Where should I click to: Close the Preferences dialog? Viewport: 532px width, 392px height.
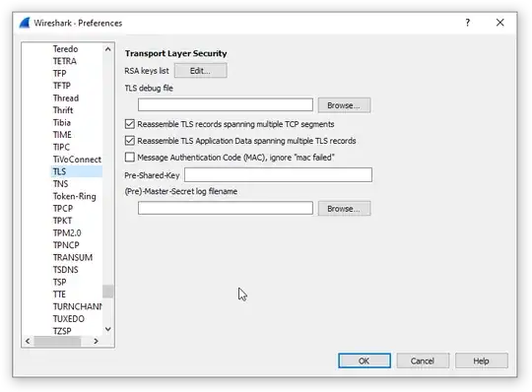coord(499,23)
